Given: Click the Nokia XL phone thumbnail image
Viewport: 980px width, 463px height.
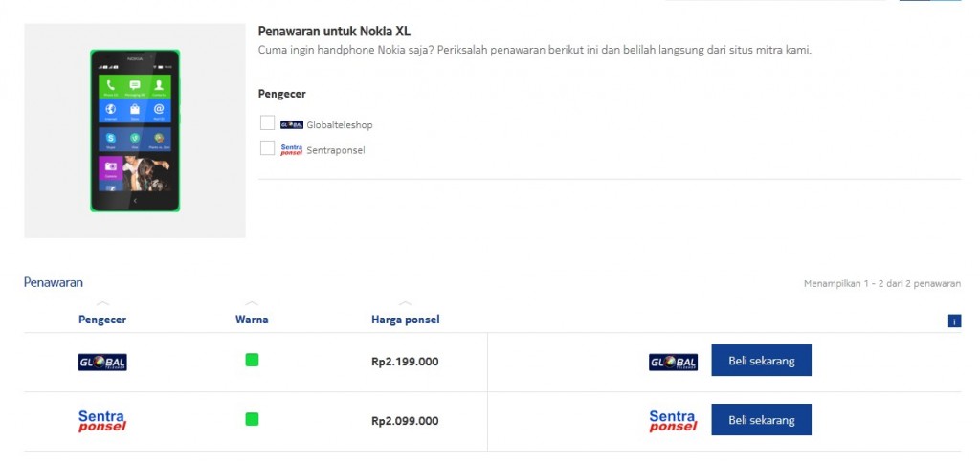Looking at the screenshot, I should coord(135,131).
